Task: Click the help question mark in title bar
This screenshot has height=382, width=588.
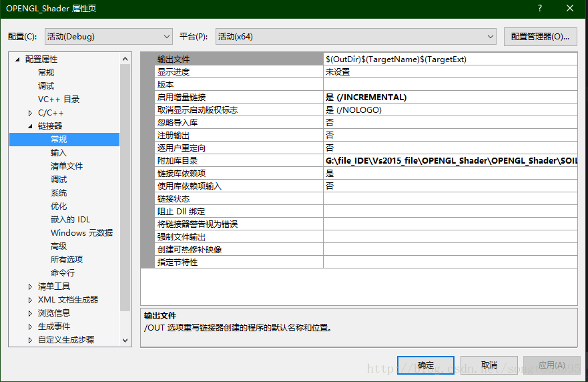Action: [540, 8]
